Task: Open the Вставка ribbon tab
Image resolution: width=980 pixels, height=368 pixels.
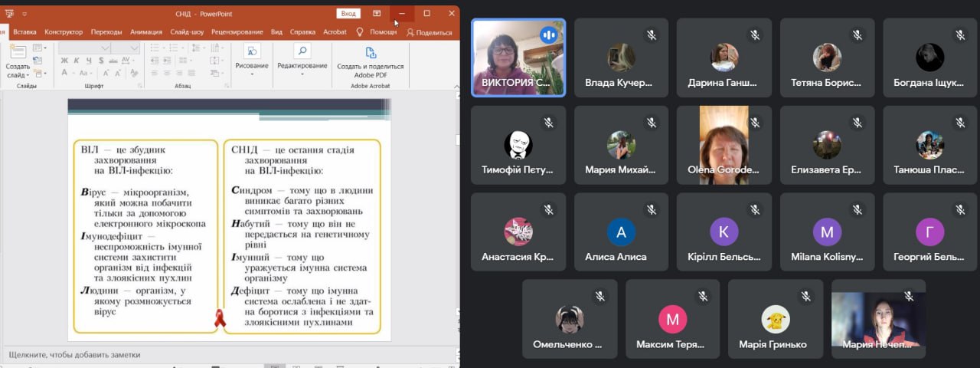Action: point(24,32)
